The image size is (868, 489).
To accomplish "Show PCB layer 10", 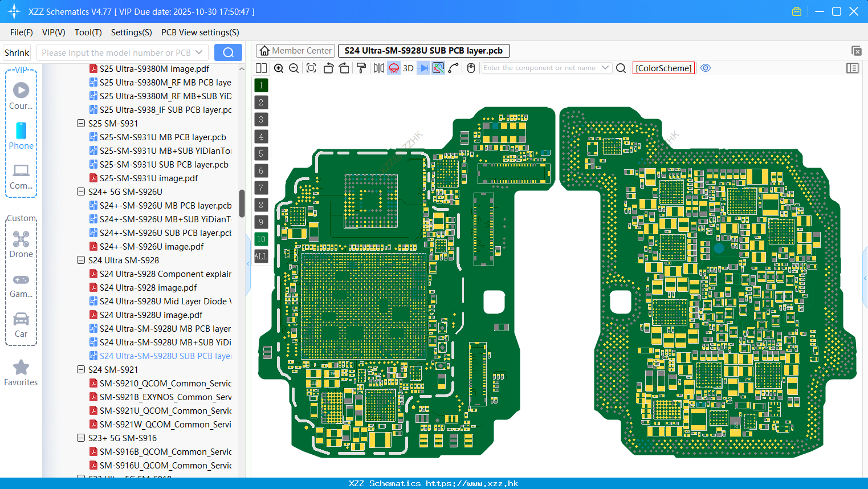I will 261,239.
